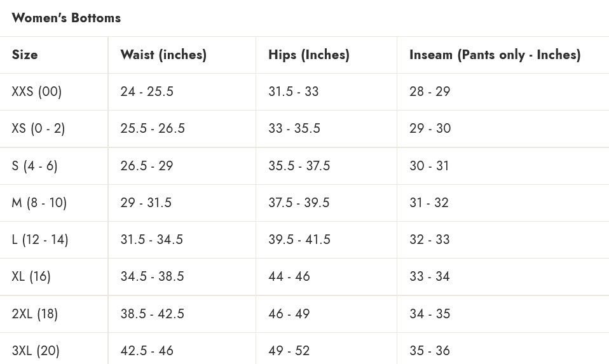Select the XS (0 - 2) size cell
Viewport: 609px width, 364px height.
(x=38, y=128)
